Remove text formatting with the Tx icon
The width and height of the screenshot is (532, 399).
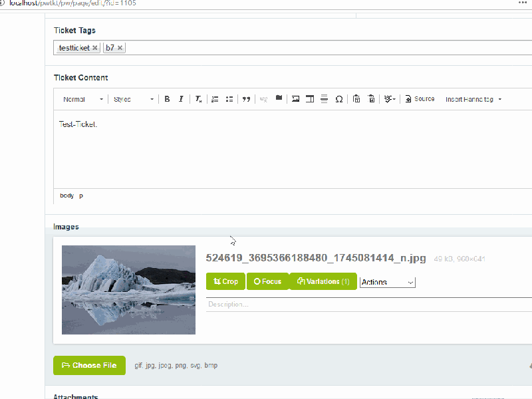click(198, 98)
